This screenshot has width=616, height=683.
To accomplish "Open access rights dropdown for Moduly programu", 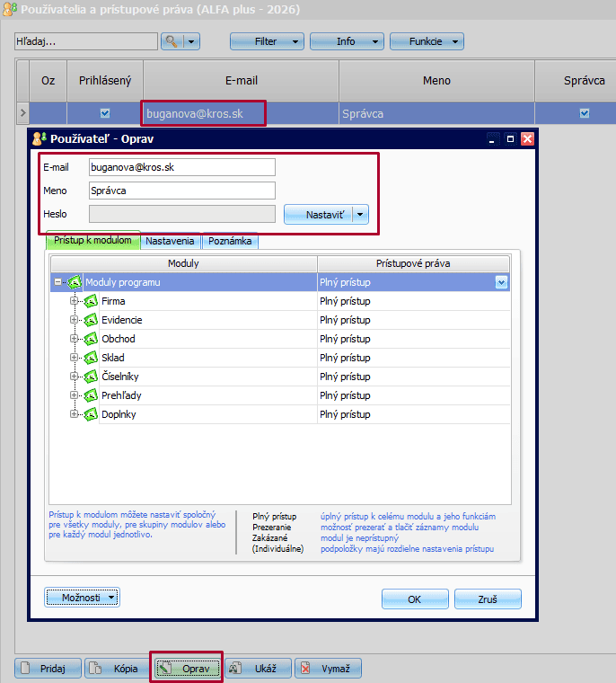I will [501, 282].
